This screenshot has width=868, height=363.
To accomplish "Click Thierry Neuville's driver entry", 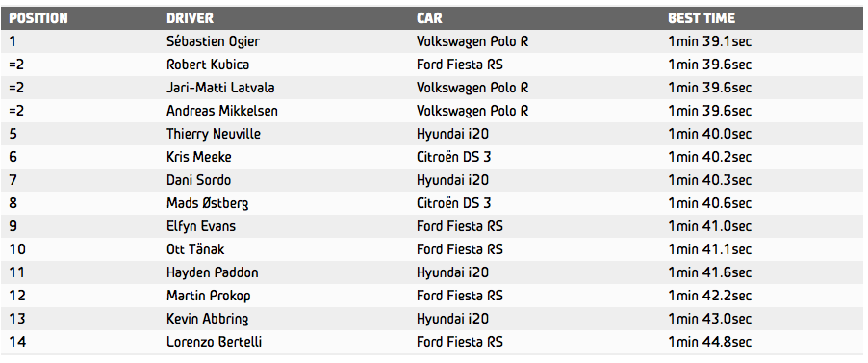I will pyautogui.click(x=214, y=134).
